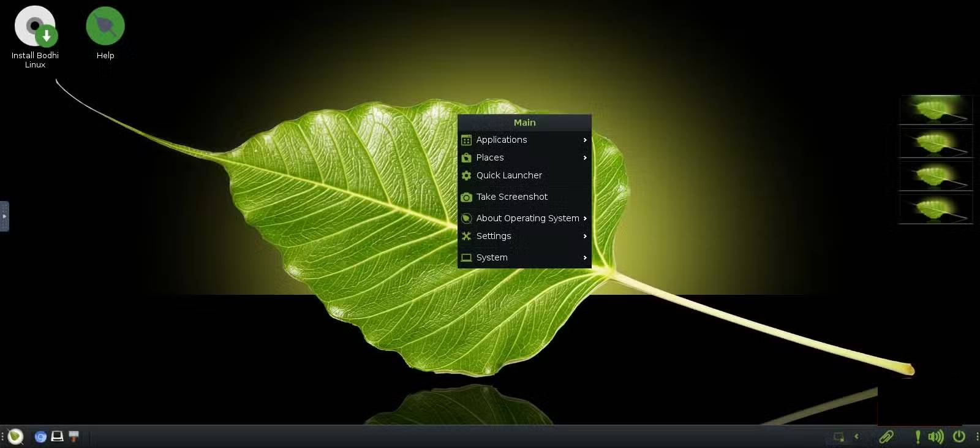Launch the white terminal shelf icon
This screenshot has height=448, width=980.
[57, 436]
